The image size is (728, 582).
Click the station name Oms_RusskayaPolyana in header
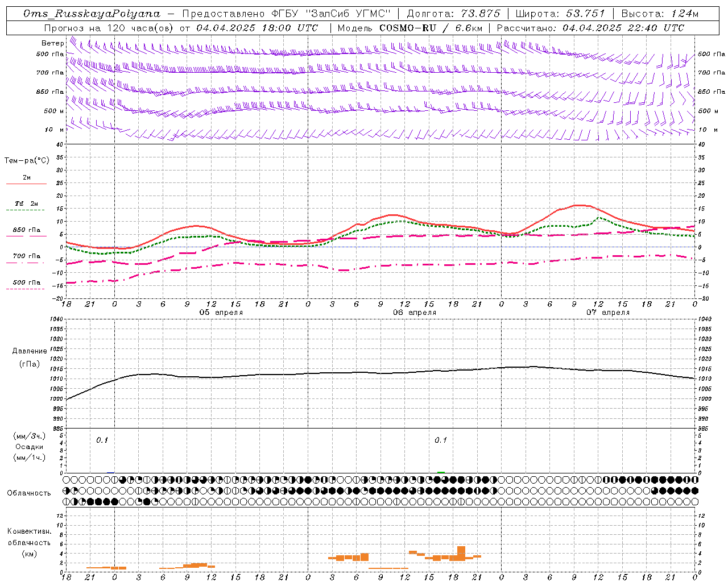[x=92, y=14]
